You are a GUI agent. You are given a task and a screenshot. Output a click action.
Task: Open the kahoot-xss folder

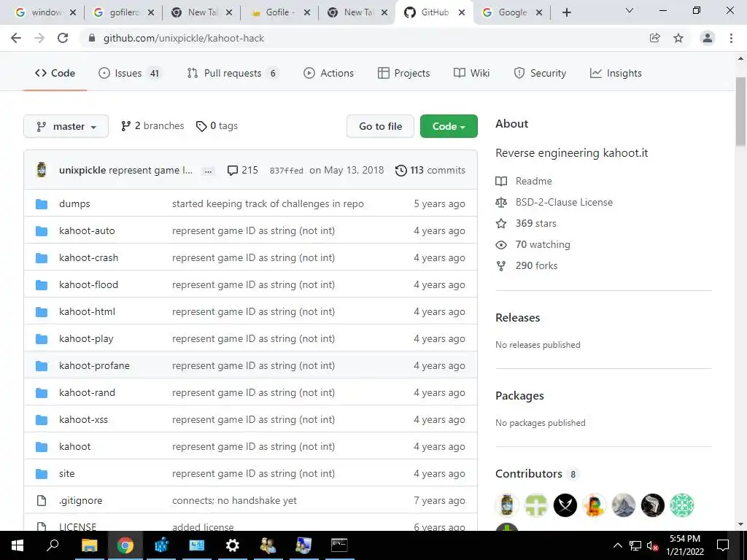[x=83, y=419]
